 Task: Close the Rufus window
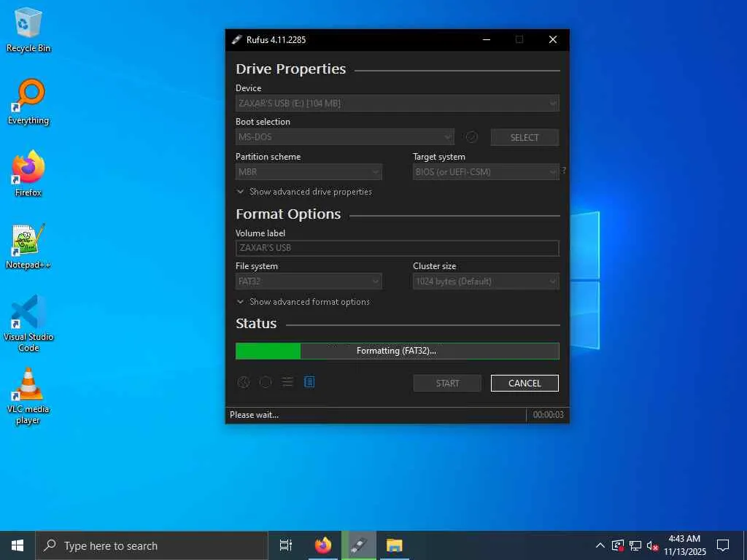pos(553,39)
